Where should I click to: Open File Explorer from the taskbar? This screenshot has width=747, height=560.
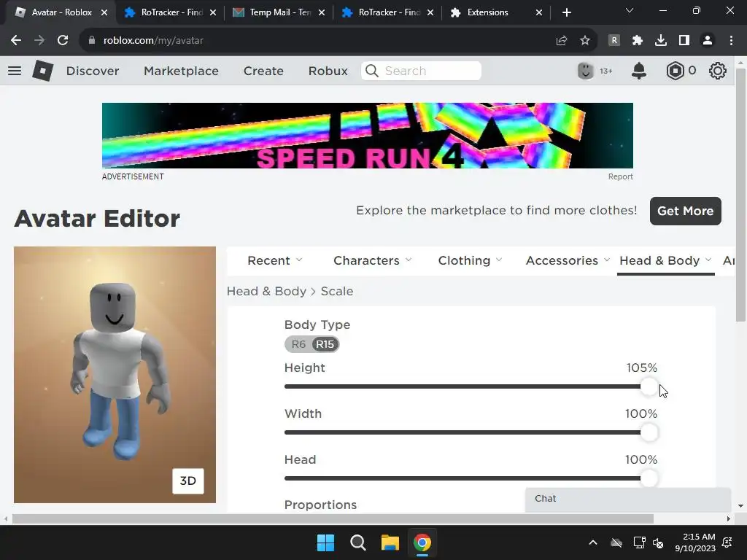pos(390,542)
